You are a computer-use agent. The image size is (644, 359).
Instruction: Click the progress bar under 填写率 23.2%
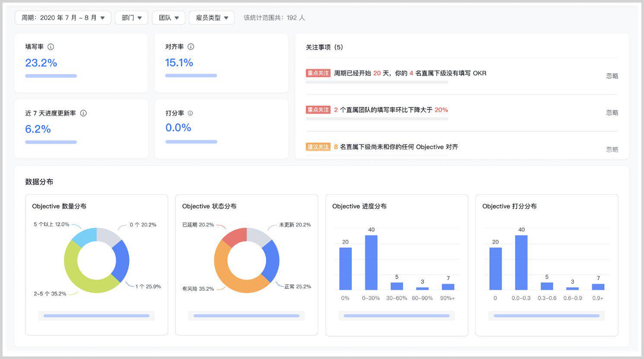point(51,76)
